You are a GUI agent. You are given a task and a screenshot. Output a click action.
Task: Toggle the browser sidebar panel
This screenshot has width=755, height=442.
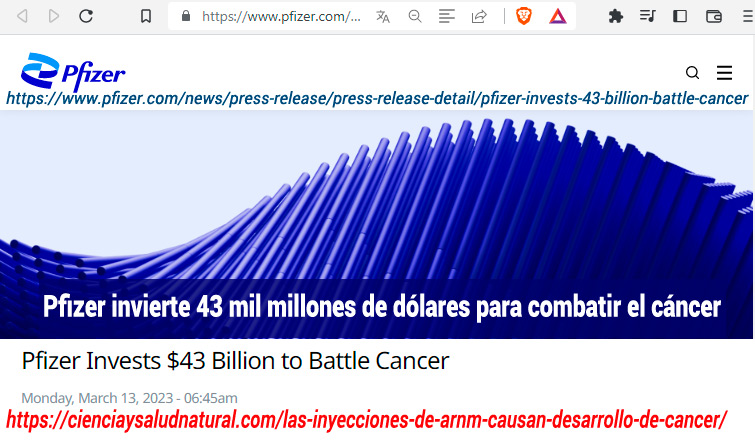[680, 16]
